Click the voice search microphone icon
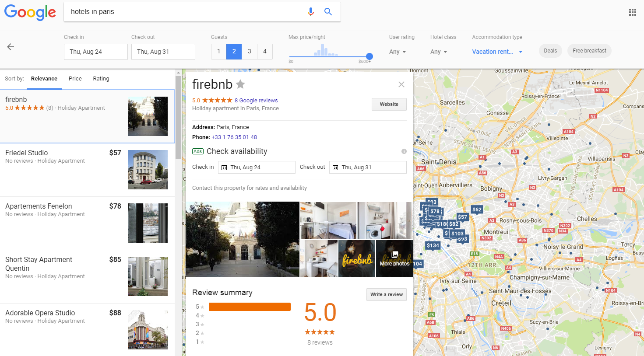The width and height of the screenshot is (644, 356). (311, 12)
